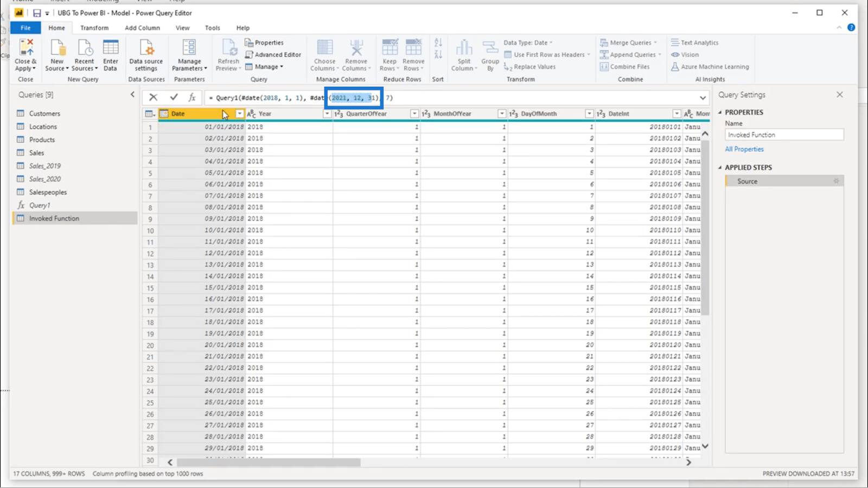Screen dimensions: 868x488
Task: Open the Merge Queries dropdown
Action: [x=629, y=42]
